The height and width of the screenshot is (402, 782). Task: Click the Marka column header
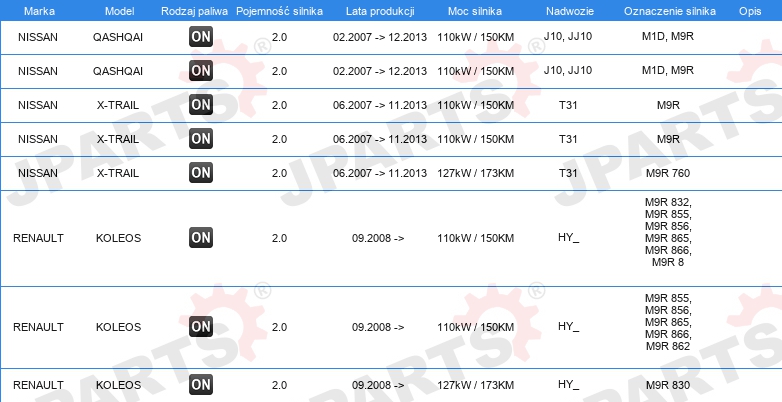point(38,10)
